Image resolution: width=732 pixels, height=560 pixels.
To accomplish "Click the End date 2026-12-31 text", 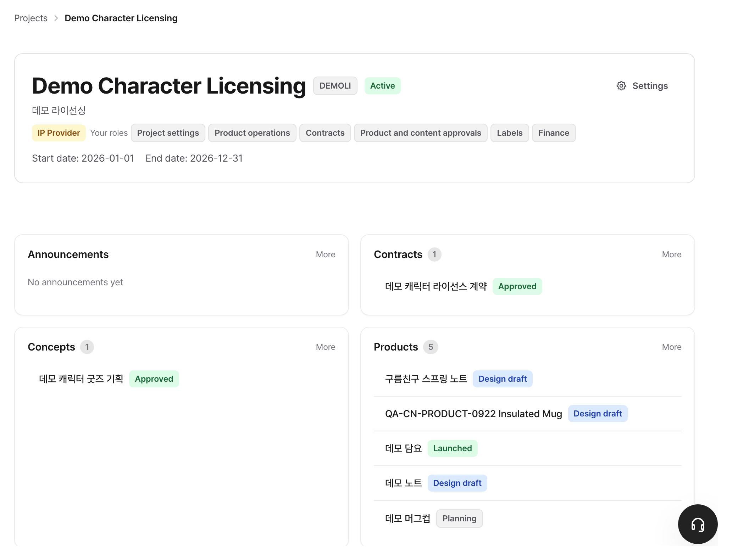I will (194, 158).
